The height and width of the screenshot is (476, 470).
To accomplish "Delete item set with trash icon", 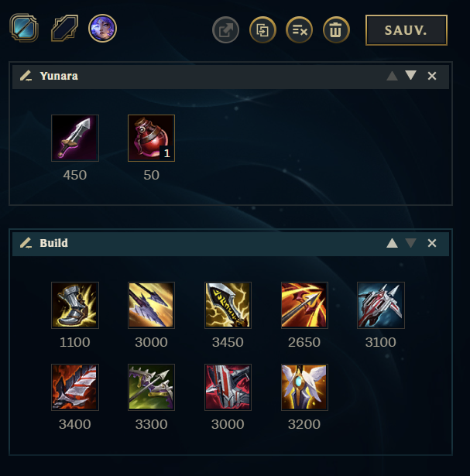I will coord(336,29).
